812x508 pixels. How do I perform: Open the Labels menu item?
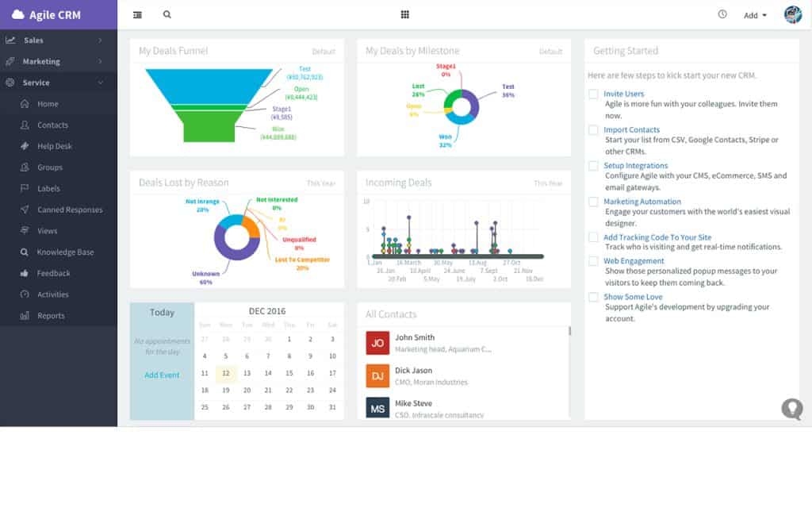[49, 188]
